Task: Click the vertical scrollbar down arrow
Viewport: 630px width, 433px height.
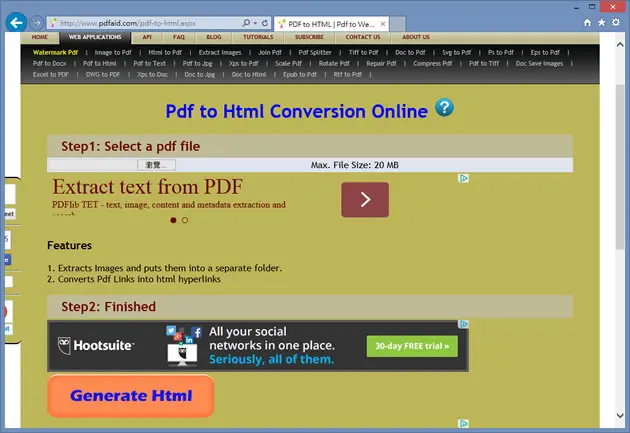Action: pos(620,415)
